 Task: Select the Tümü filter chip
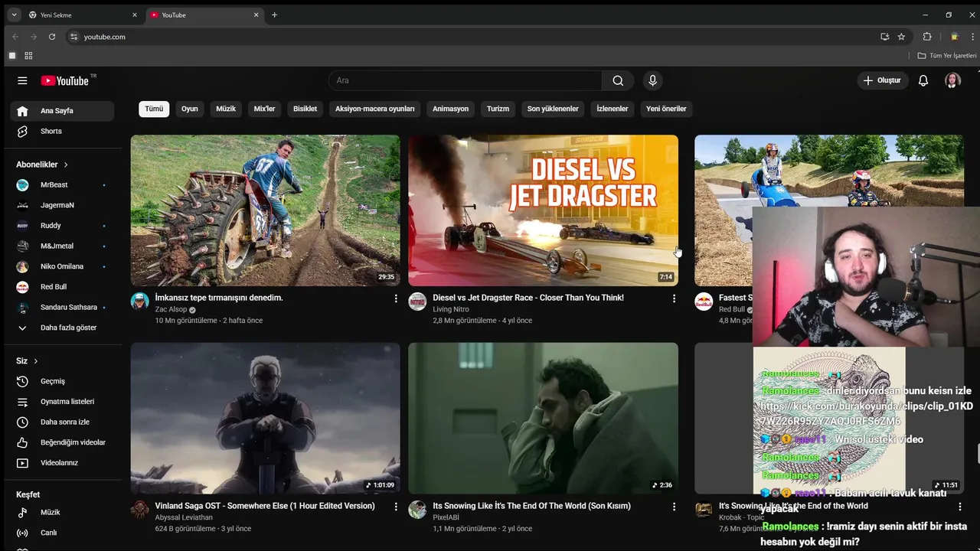click(x=154, y=109)
